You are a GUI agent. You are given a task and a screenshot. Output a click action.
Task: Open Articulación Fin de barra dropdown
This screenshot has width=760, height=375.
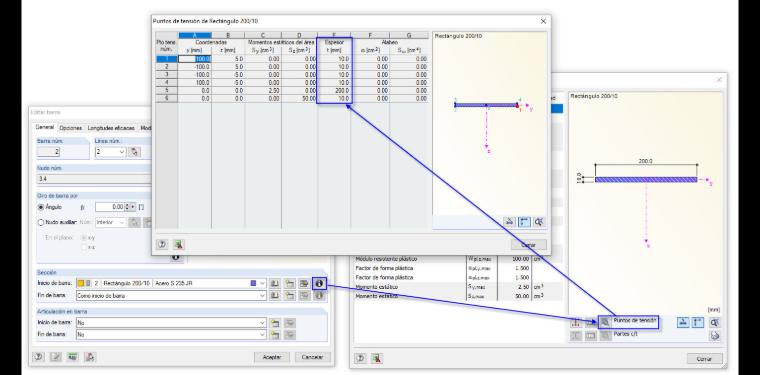(x=263, y=334)
